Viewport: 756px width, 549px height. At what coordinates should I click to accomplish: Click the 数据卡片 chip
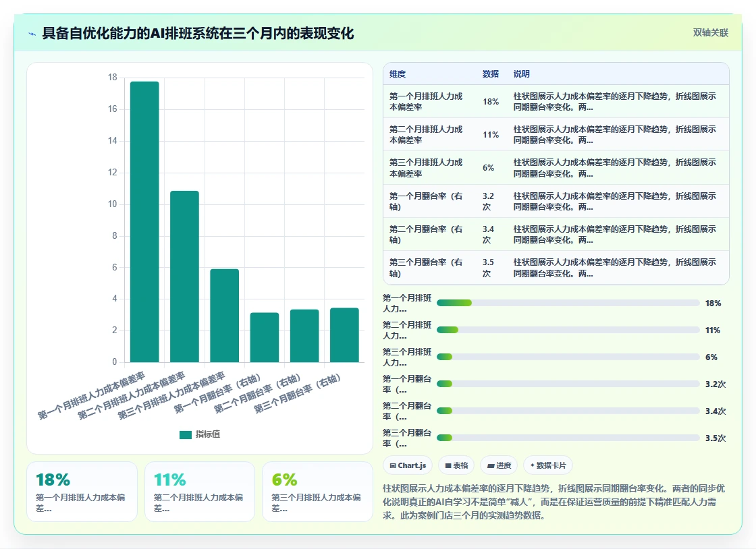[x=547, y=465]
